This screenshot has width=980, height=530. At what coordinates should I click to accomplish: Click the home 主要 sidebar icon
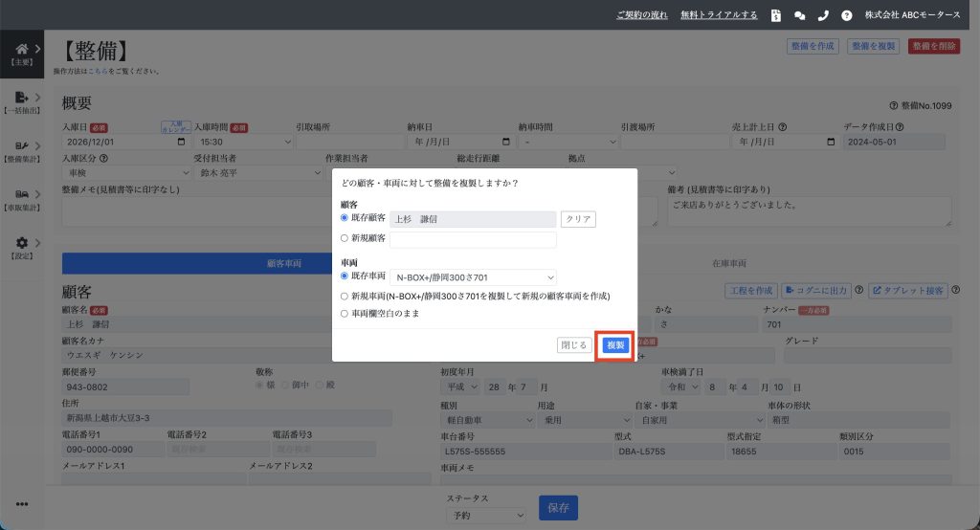pyautogui.click(x=22, y=49)
